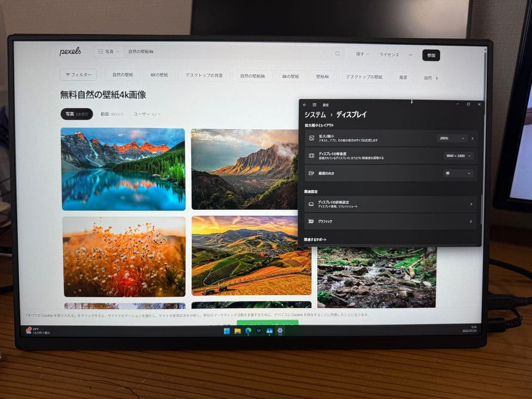Screen dimensions: 532x399
Task: Open Lightroom from the taskbar
Action: (259, 331)
